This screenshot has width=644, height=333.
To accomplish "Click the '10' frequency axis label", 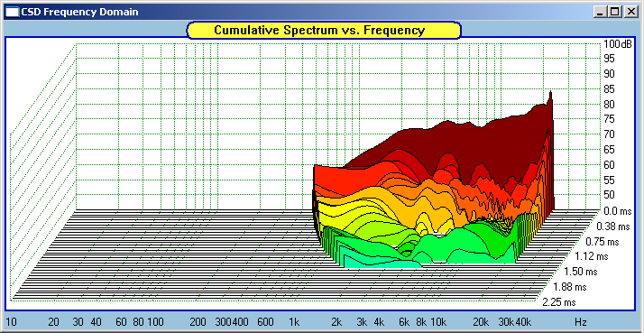I will coord(11,322).
